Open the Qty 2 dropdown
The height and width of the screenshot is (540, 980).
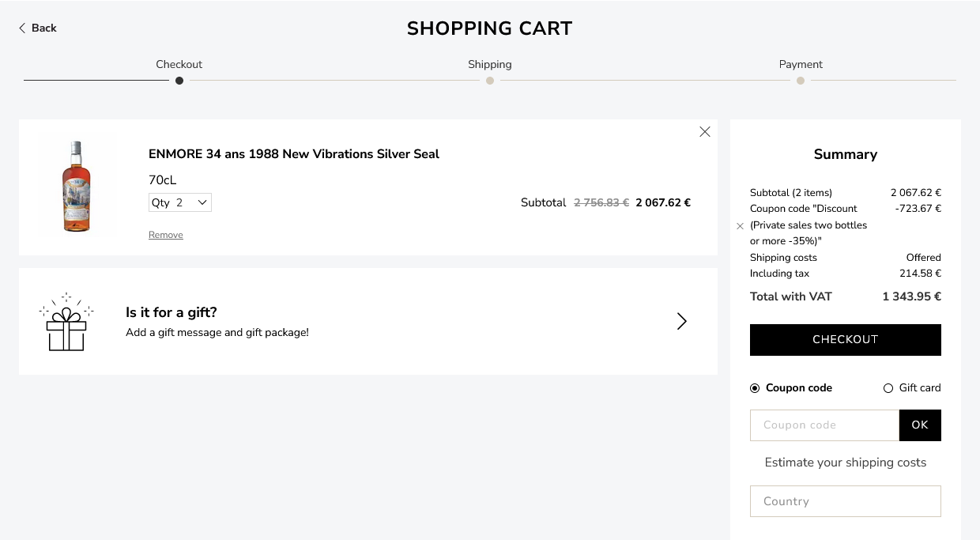click(x=180, y=202)
